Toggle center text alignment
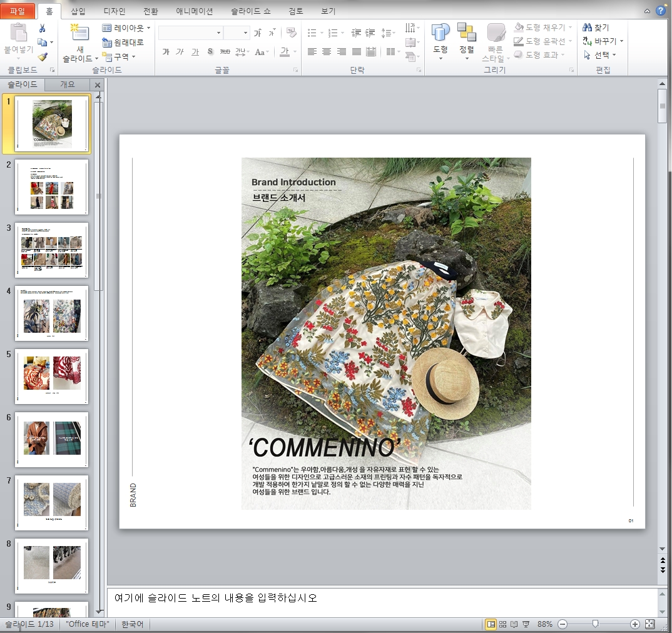The width and height of the screenshot is (672, 633). coord(327,52)
